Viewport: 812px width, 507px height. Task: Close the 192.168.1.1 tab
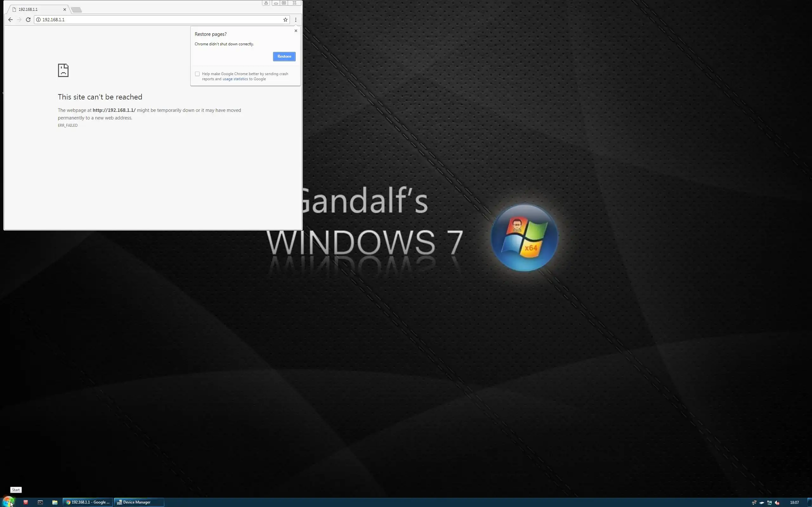64,10
